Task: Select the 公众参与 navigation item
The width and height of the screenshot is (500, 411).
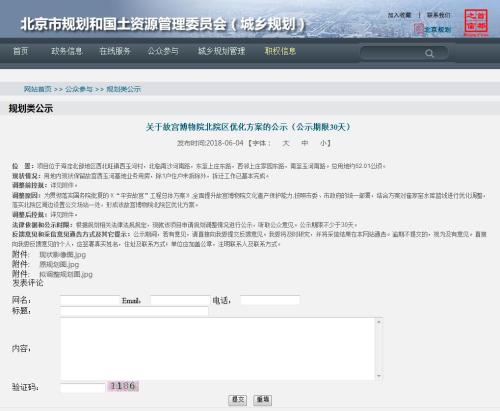Action: pyautogui.click(x=163, y=51)
